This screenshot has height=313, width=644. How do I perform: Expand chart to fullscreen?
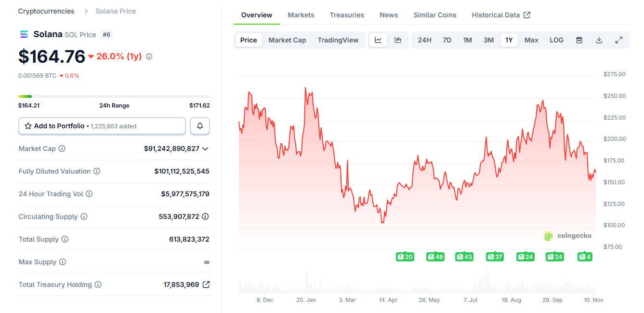(x=619, y=40)
